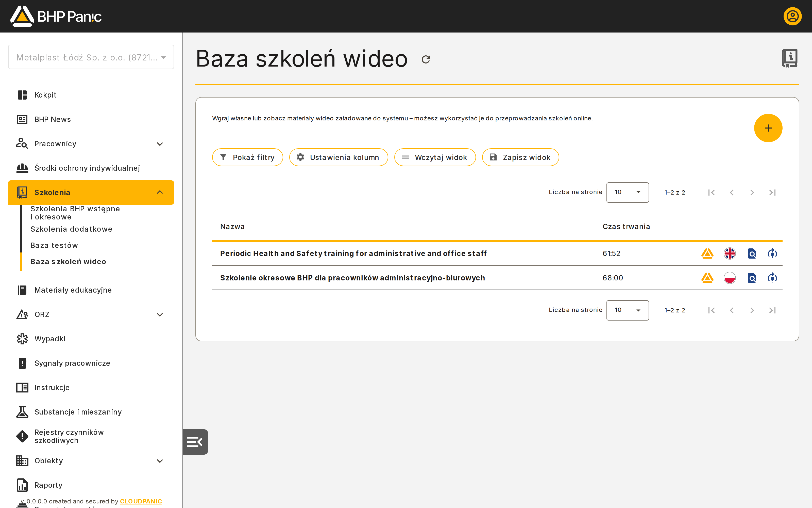Open Kokpit in the sidebar
This screenshot has width=812, height=508.
pyautogui.click(x=91, y=95)
